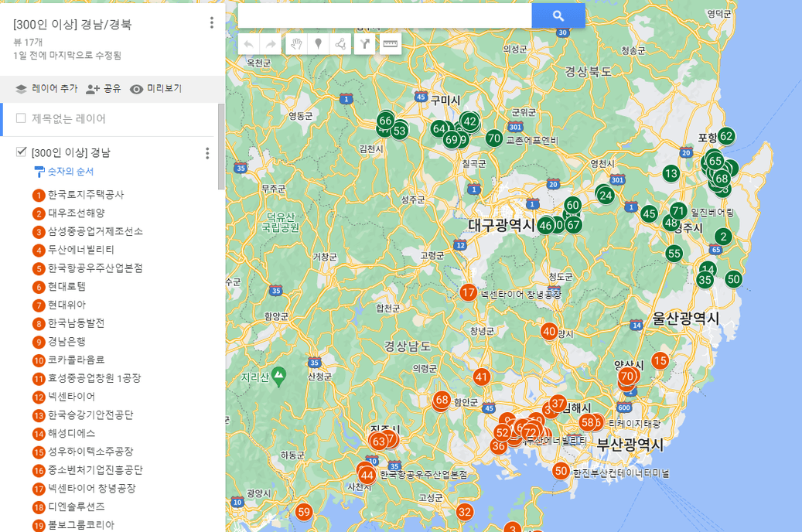802x532 pixels.
Task: Click orange map marker 32 near 고성군
Action: click(x=465, y=512)
